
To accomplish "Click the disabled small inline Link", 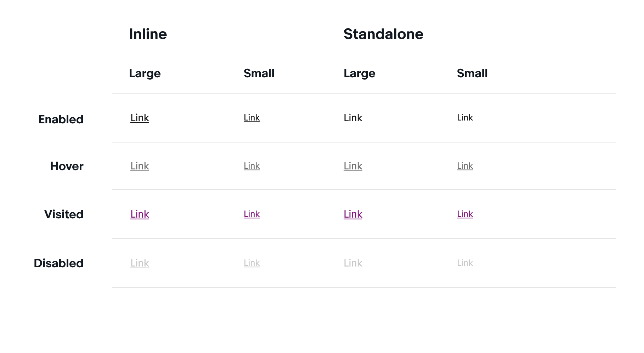I will 252,263.
